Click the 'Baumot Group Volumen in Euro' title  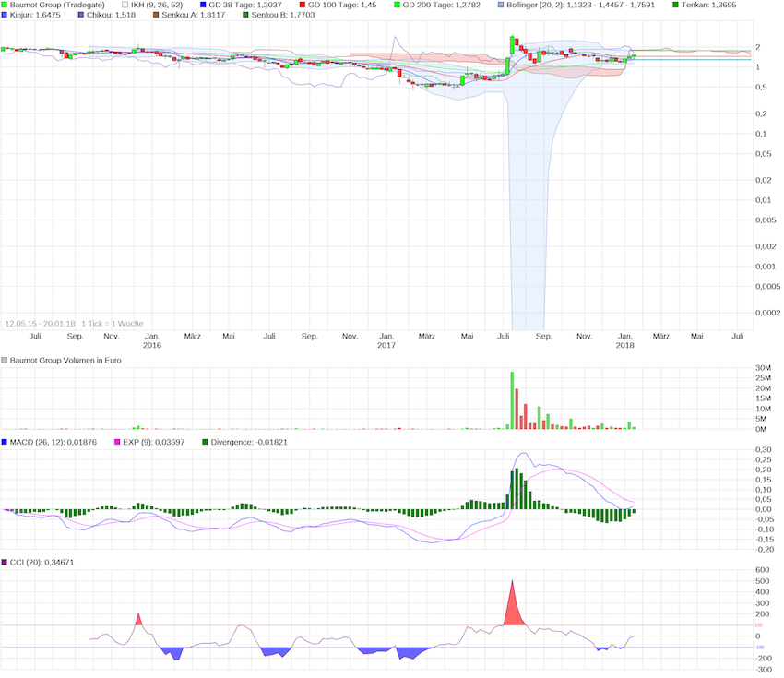(x=65, y=361)
